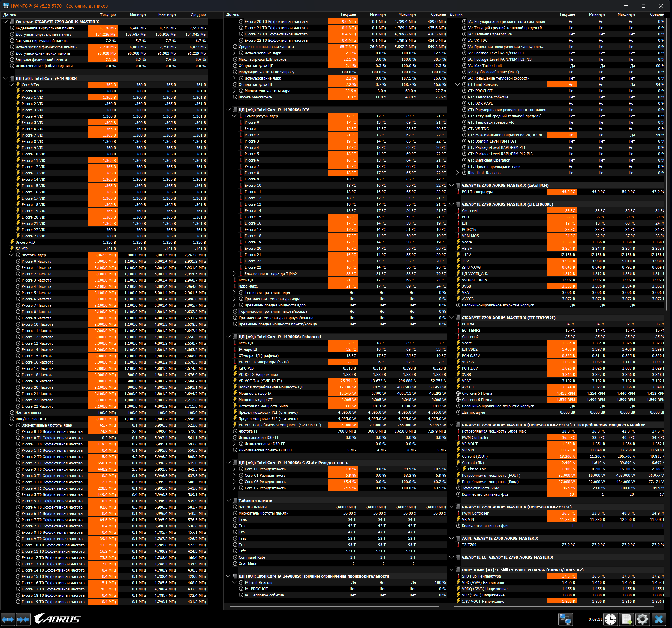
Task: Collapse the memory timings section
Action: [228, 501]
